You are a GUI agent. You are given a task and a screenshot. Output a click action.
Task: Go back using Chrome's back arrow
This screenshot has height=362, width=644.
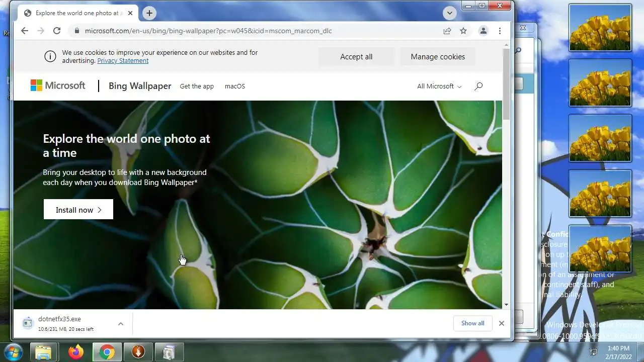click(25, 31)
